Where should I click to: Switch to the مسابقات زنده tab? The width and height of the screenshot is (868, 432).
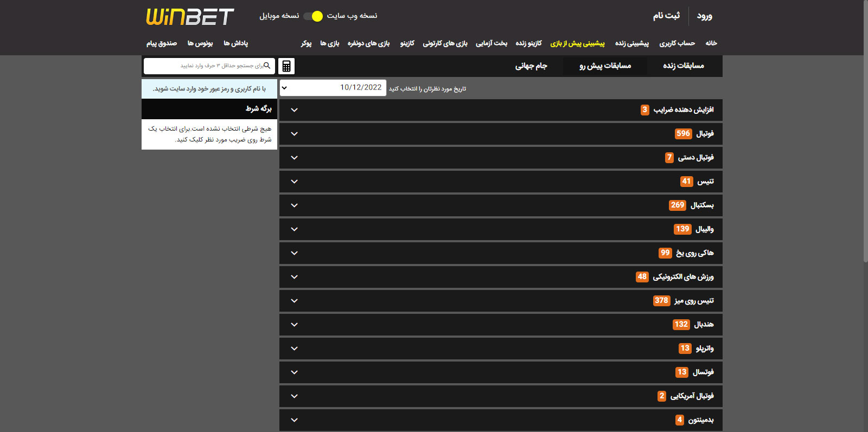[x=684, y=66]
